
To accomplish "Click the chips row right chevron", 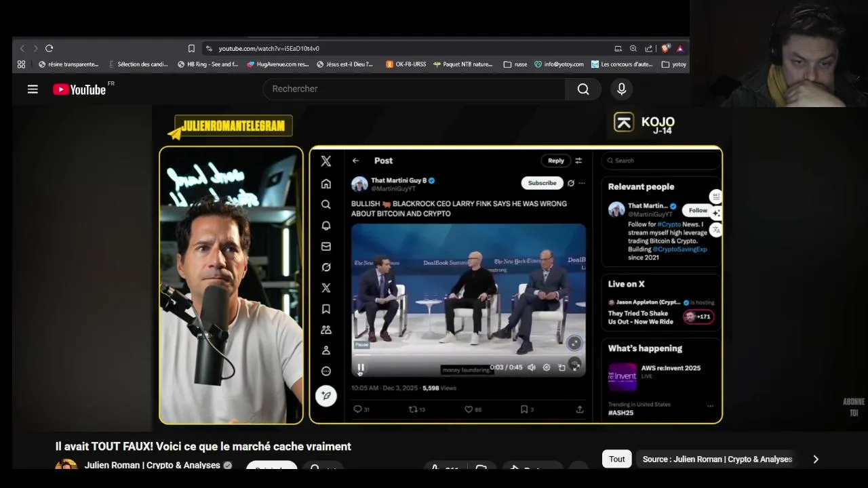I will 816,459.
